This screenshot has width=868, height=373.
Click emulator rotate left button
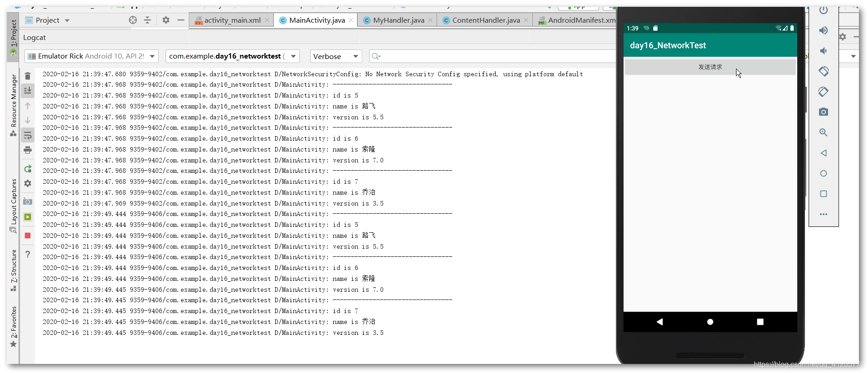(x=824, y=71)
